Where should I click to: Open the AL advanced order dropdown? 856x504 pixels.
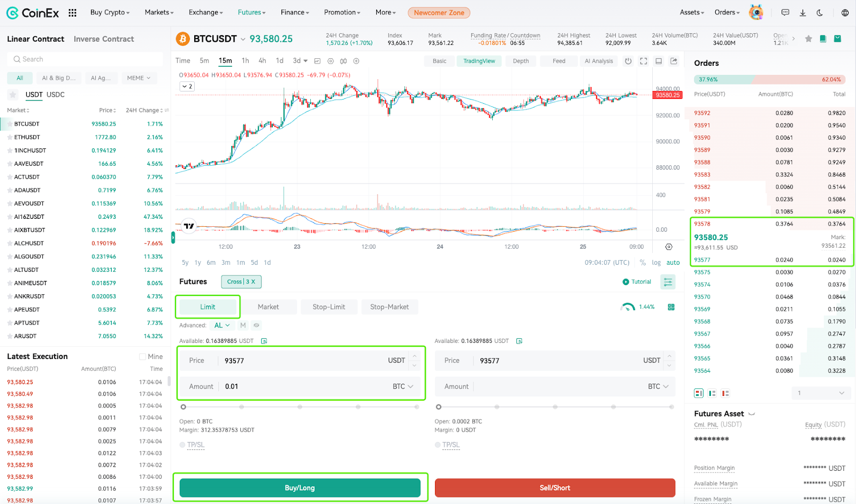tap(222, 325)
